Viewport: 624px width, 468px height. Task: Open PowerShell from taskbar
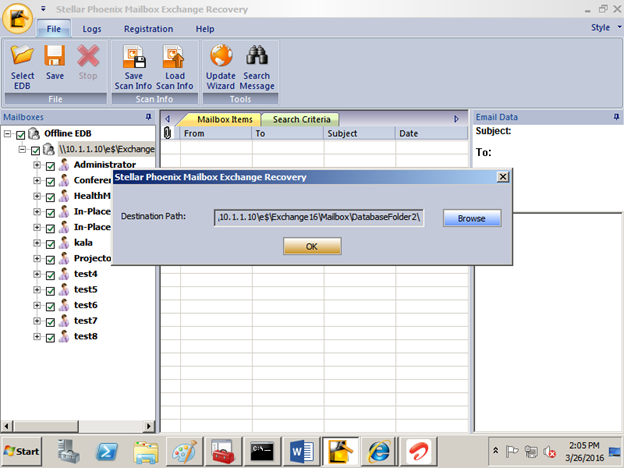(107, 452)
